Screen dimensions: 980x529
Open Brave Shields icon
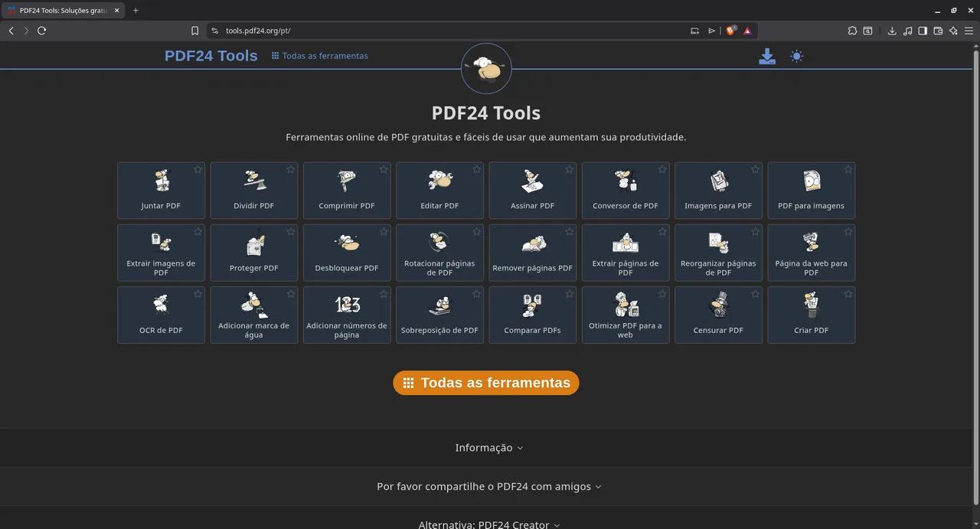[730, 31]
